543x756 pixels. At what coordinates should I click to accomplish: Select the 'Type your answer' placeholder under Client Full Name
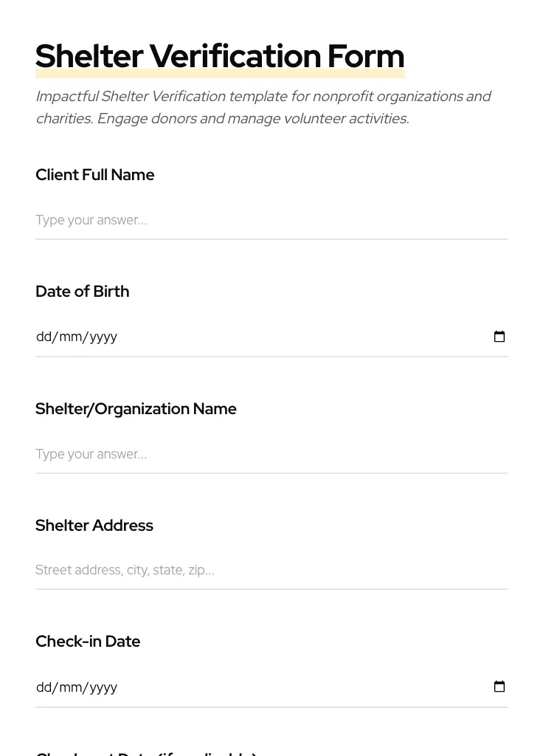tap(91, 219)
